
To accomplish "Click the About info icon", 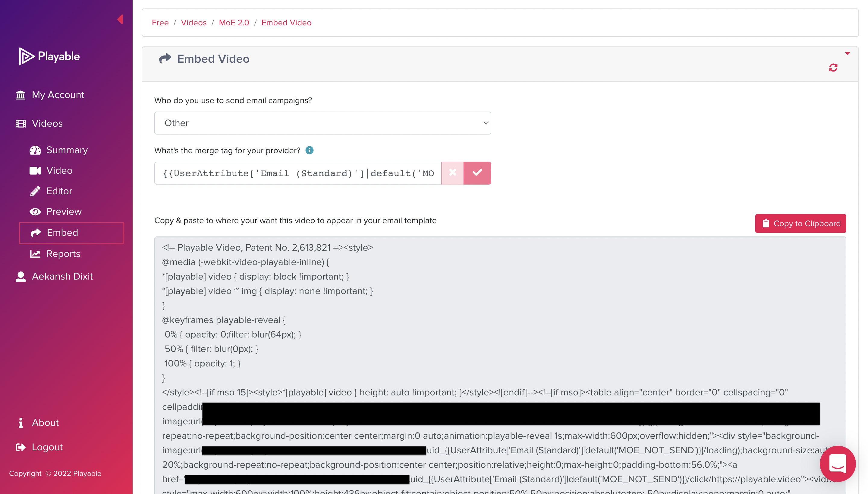I will pos(21,423).
